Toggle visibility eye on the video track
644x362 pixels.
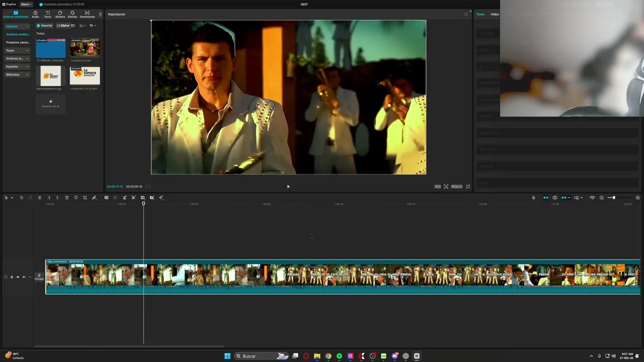18,277
